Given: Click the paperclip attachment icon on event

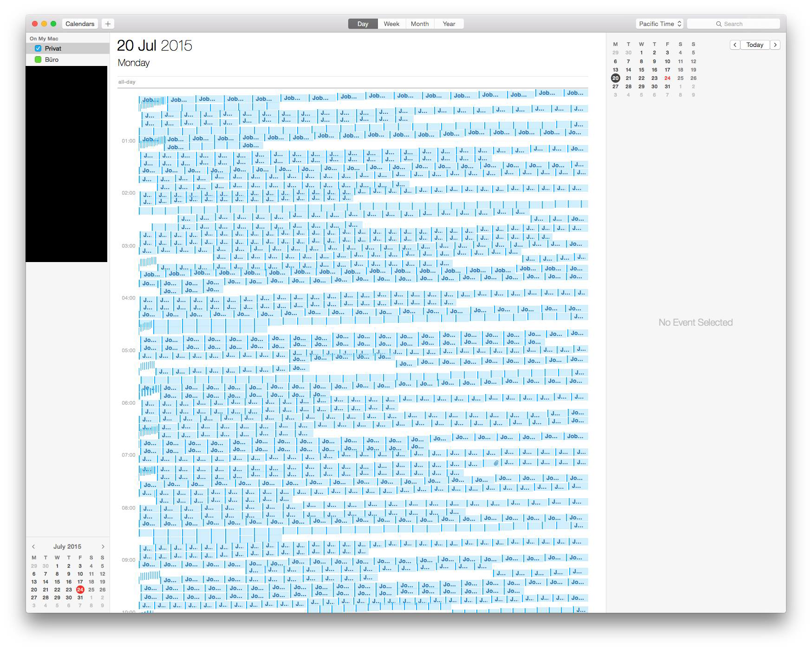Looking at the screenshot, I should [x=496, y=463].
